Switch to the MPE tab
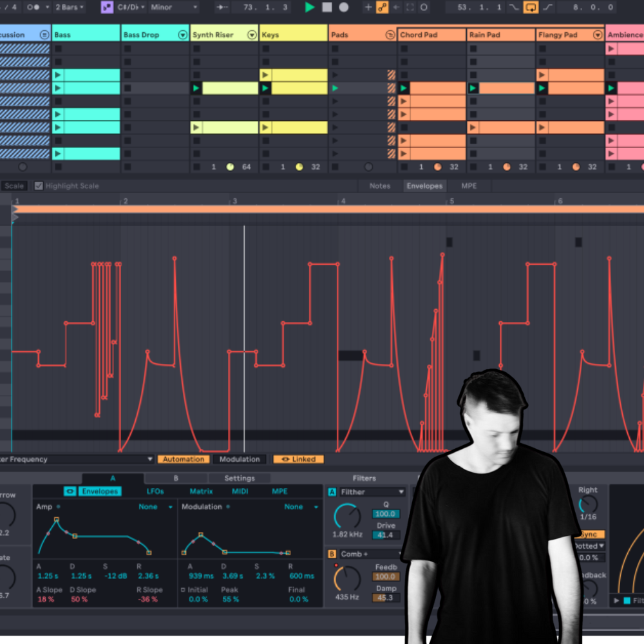Screen dimensions: 644x644 (x=469, y=185)
